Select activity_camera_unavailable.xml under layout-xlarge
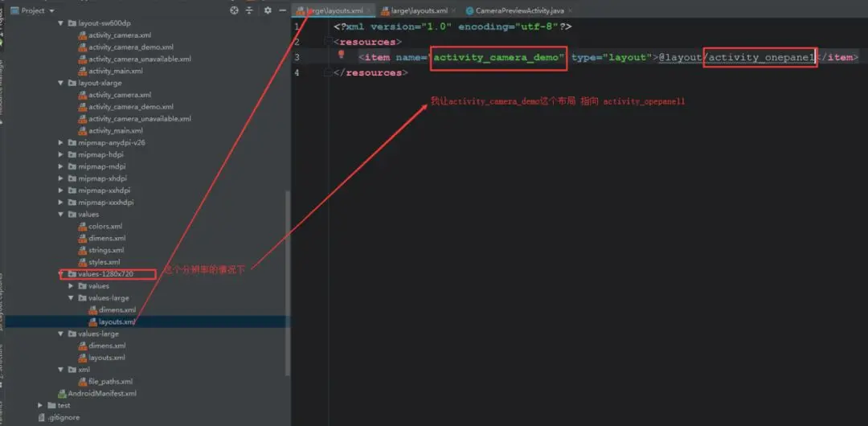Image resolution: width=868 pixels, height=426 pixels. (x=140, y=118)
